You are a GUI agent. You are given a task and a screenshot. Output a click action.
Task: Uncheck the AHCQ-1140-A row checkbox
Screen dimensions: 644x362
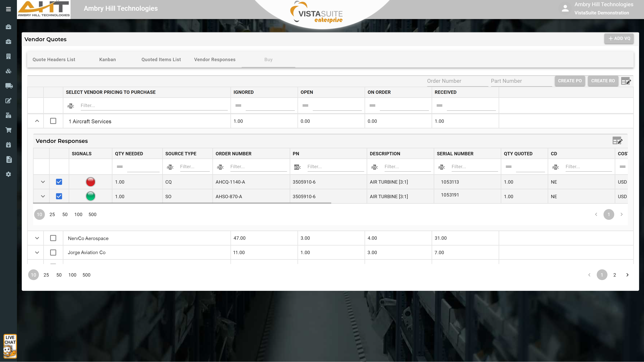click(x=59, y=182)
